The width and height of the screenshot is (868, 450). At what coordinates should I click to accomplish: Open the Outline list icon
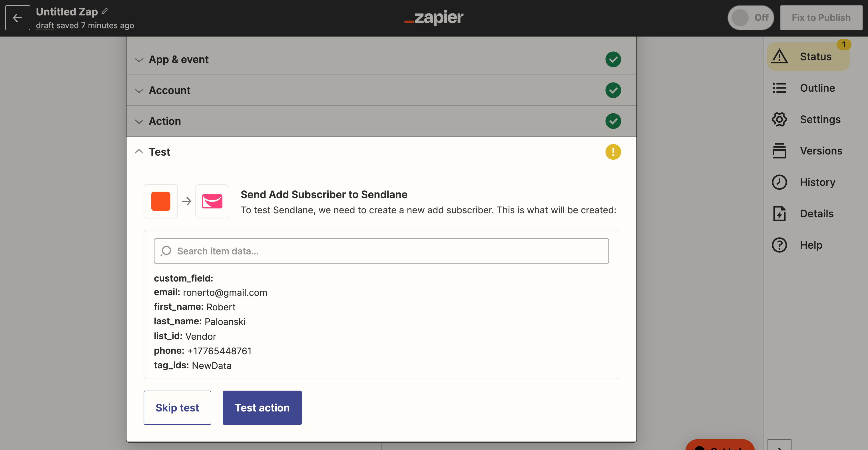[779, 88]
